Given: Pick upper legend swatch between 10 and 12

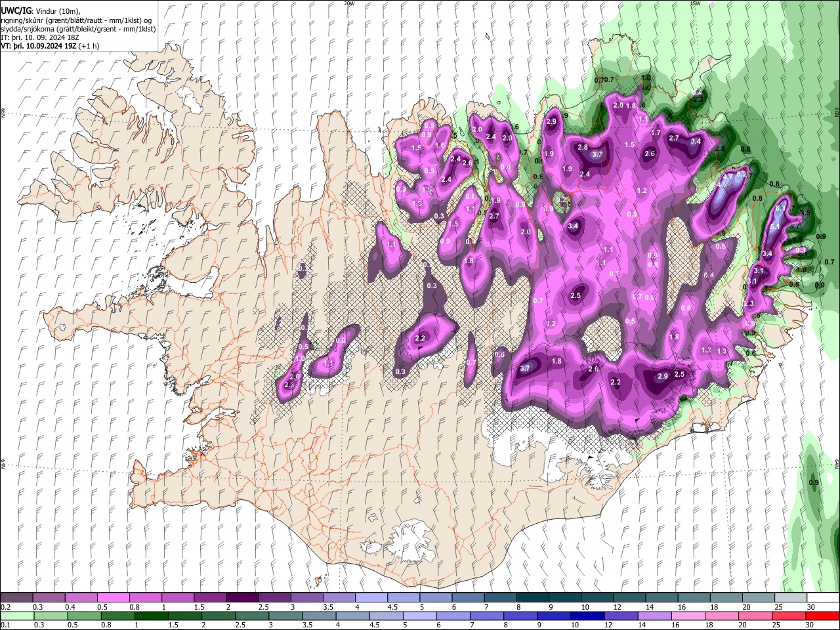Looking at the screenshot, I should pos(597,598).
